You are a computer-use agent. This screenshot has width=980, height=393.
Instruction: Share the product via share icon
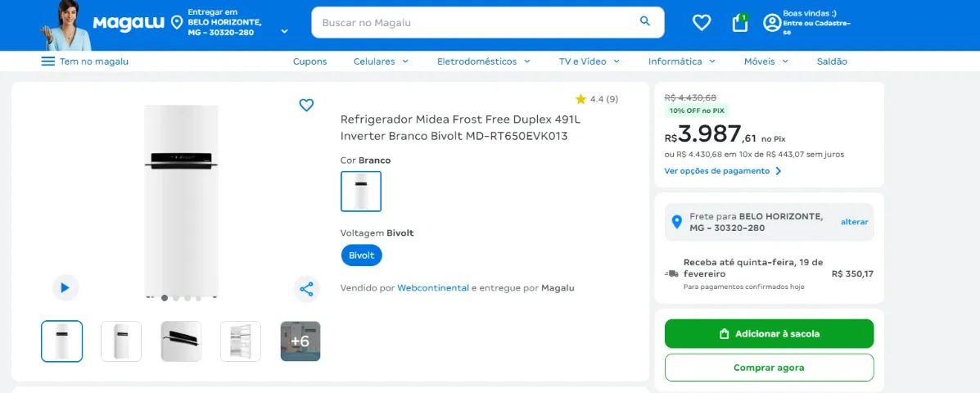[306, 289]
